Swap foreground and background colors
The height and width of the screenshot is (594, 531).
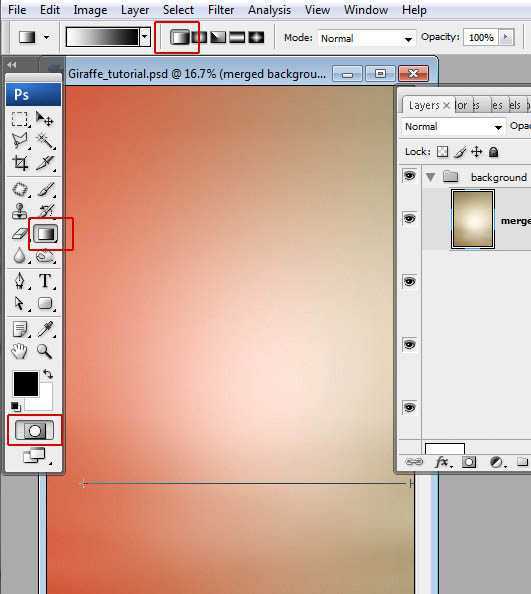[x=48, y=374]
